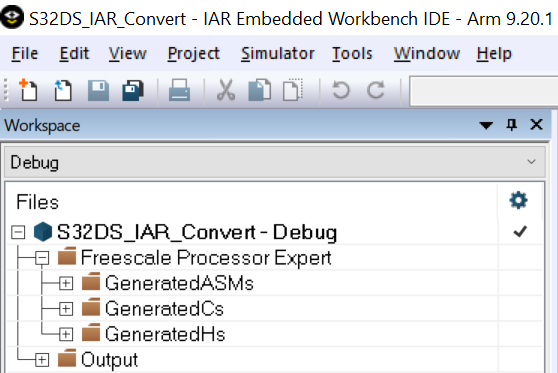Expand the GeneratedCs folder

66,309
